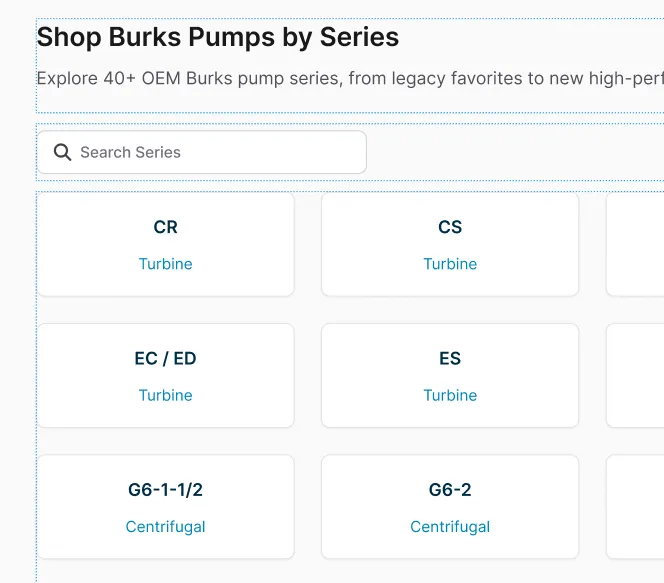Select the EC / ED series title
This screenshot has width=664, height=583.
click(165, 358)
